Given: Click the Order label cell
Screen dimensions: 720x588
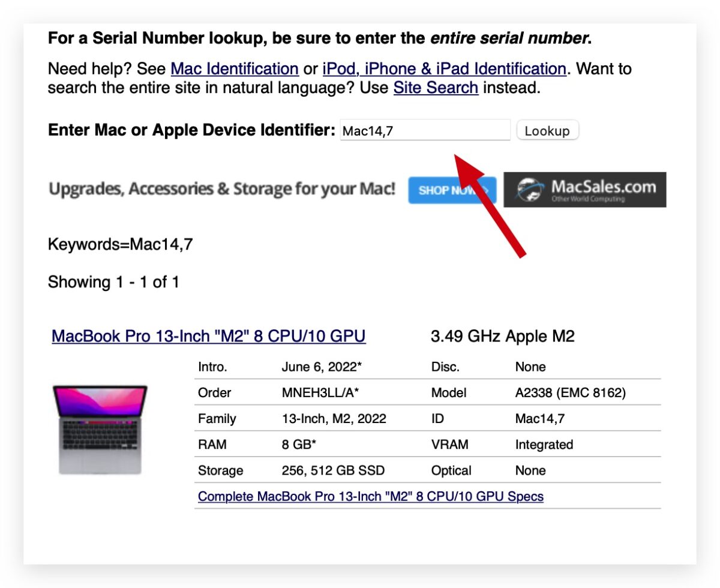Looking at the screenshot, I should [214, 393].
